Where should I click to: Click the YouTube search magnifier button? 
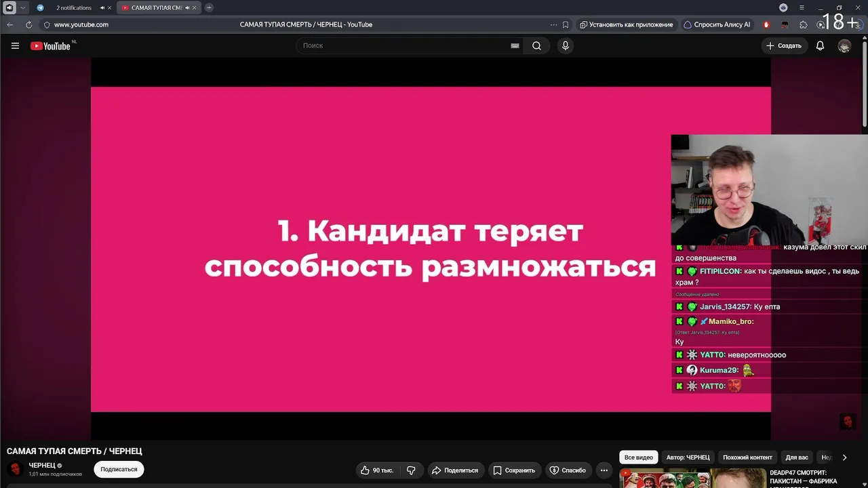pyautogui.click(x=536, y=45)
